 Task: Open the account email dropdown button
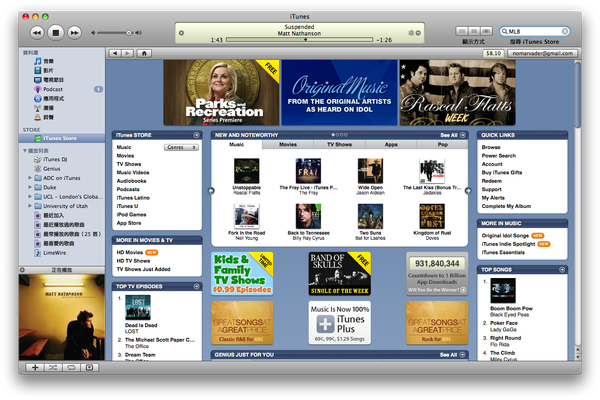click(x=542, y=53)
